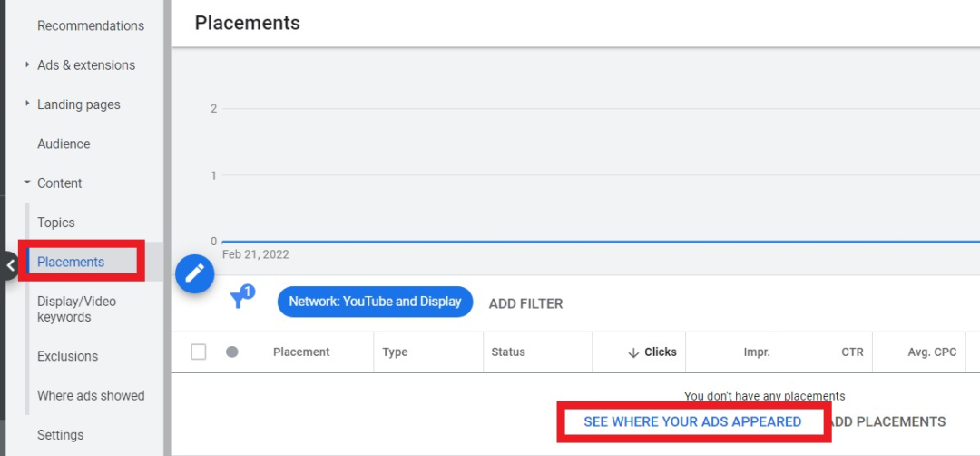This screenshot has width=980, height=456.
Task: Click the blue pencil edit button
Action: coord(195,273)
